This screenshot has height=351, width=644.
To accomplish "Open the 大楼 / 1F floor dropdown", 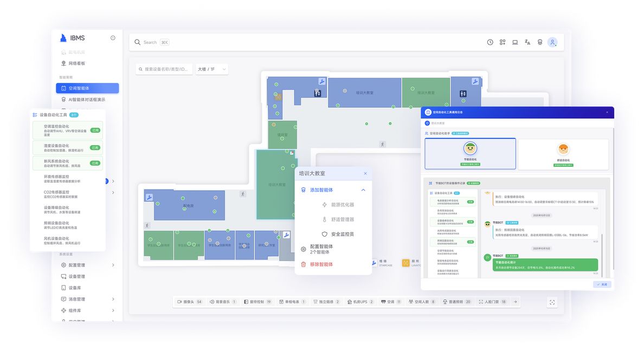I will pos(211,69).
